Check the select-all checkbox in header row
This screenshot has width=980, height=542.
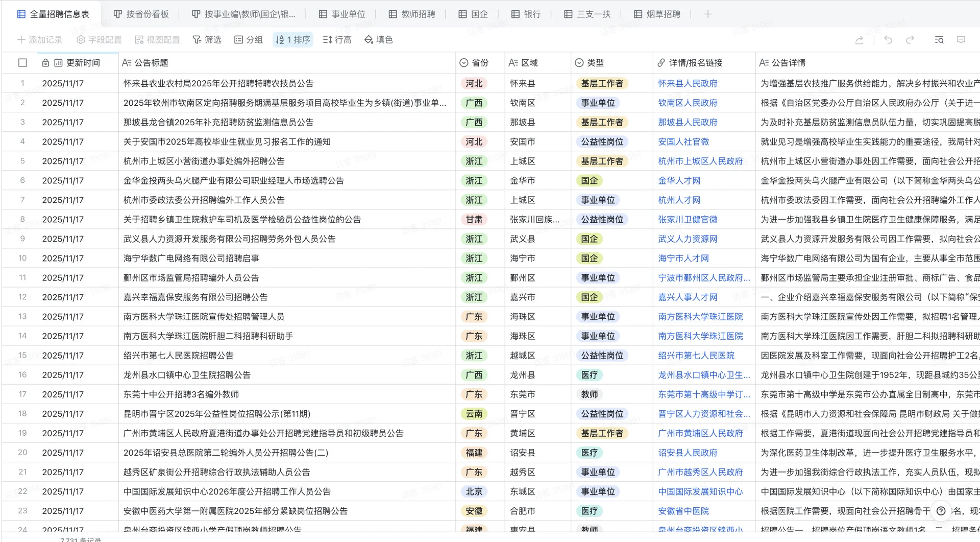pyautogui.click(x=22, y=62)
